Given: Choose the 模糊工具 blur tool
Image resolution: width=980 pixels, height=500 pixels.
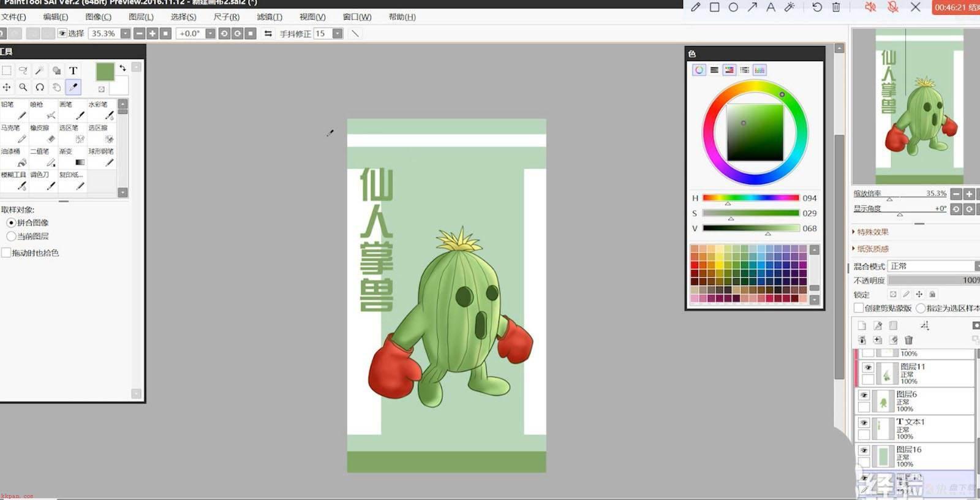Looking at the screenshot, I should (14, 180).
